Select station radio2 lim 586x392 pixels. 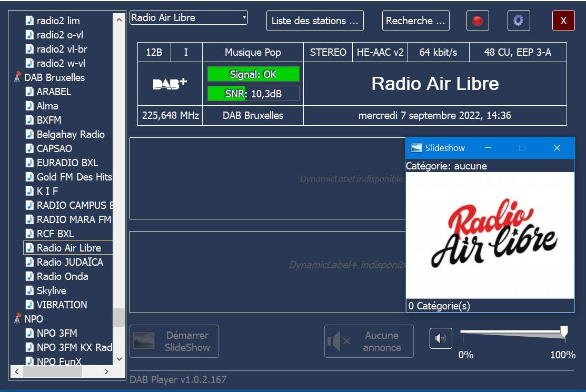pyautogui.click(x=58, y=21)
